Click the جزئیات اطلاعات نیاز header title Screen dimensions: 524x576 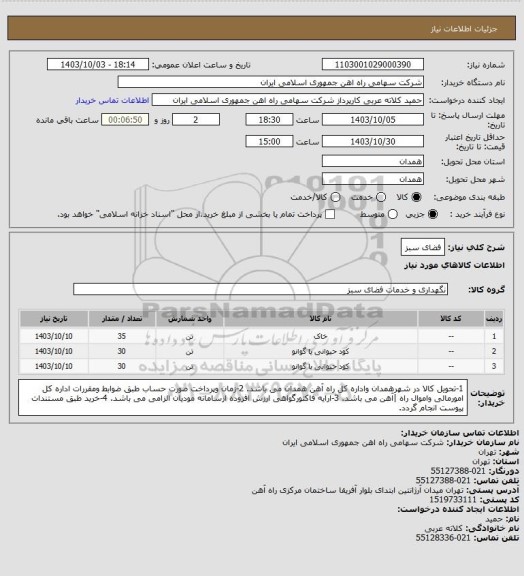click(x=464, y=29)
